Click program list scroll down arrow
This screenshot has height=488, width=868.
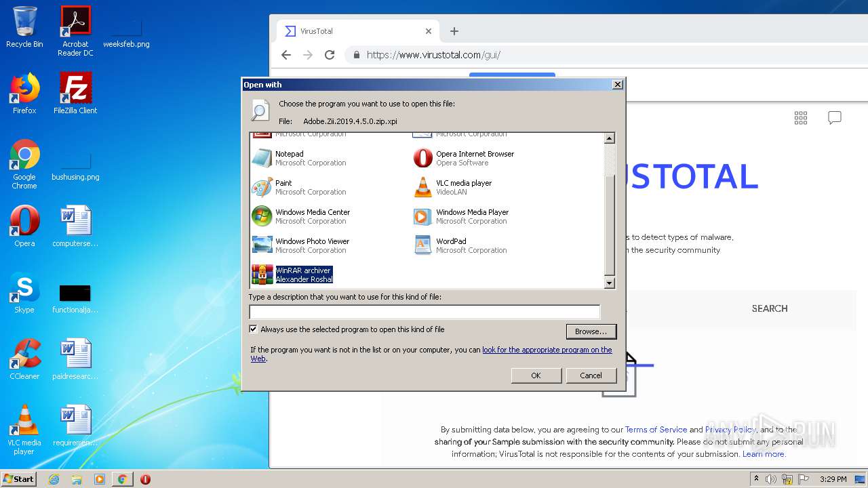coord(609,283)
